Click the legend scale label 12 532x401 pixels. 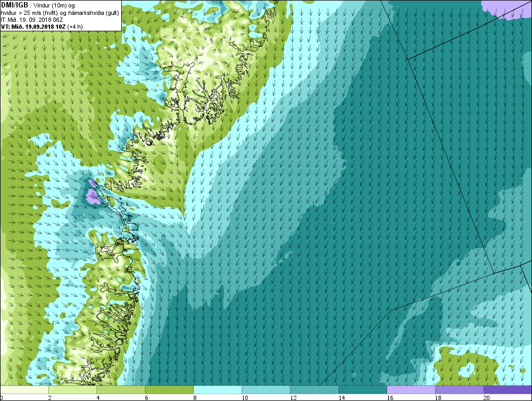(x=294, y=398)
